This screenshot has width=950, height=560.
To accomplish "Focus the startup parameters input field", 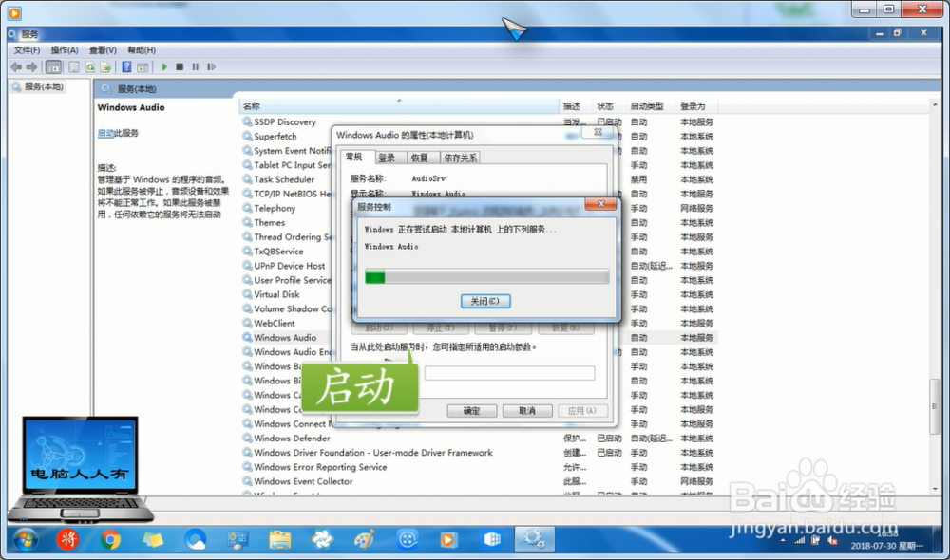I will click(x=509, y=373).
